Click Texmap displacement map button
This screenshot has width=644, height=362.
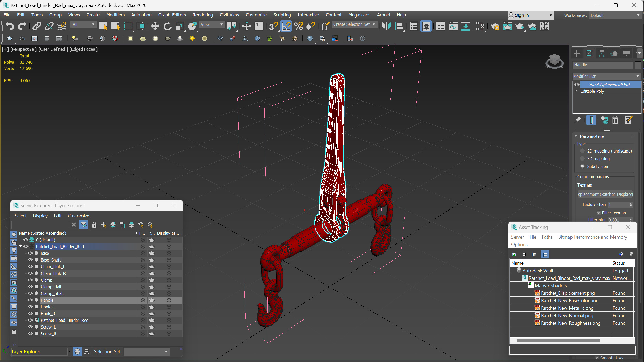tap(605, 195)
